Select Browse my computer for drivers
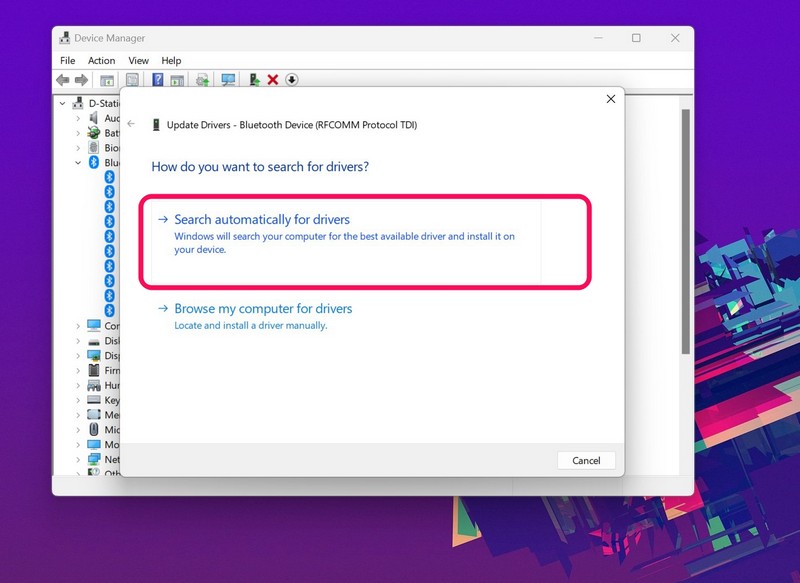800x583 pixels. [x=263, y=309]
